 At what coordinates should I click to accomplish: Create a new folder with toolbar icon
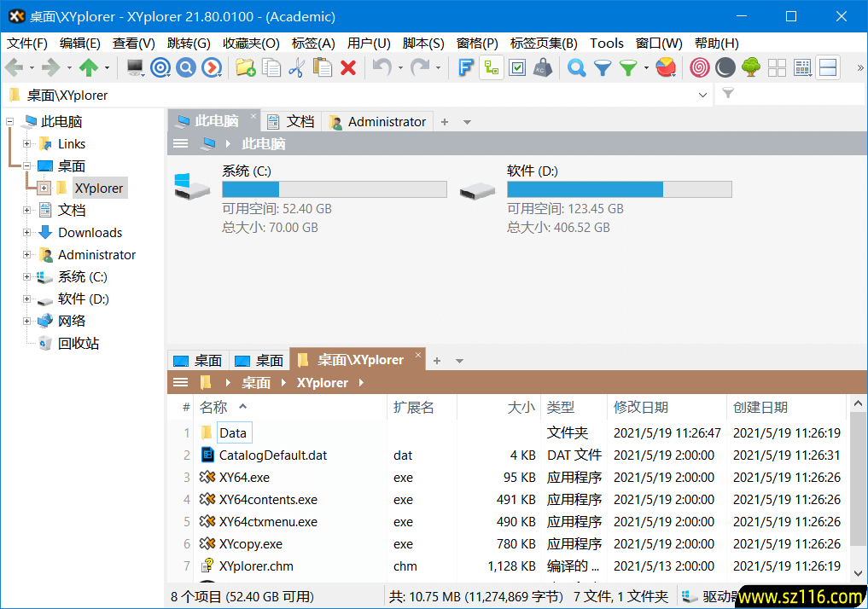[x=246, y=68]
